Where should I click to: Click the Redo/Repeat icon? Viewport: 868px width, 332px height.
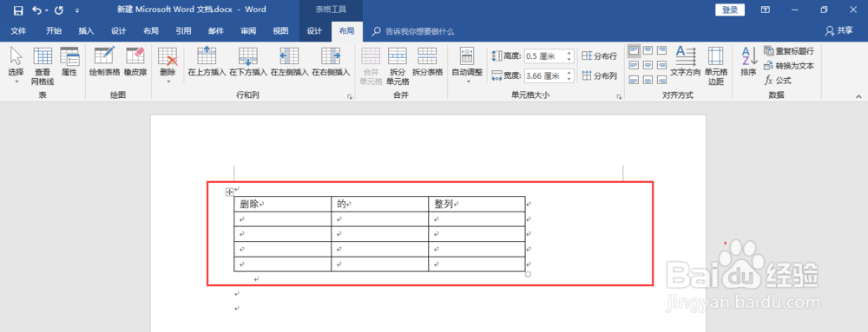(x=59, y=10)
